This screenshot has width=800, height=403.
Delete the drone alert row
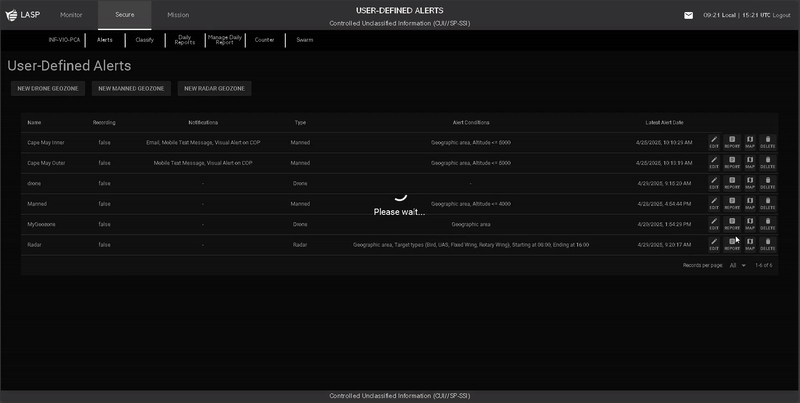coord(768,183)
